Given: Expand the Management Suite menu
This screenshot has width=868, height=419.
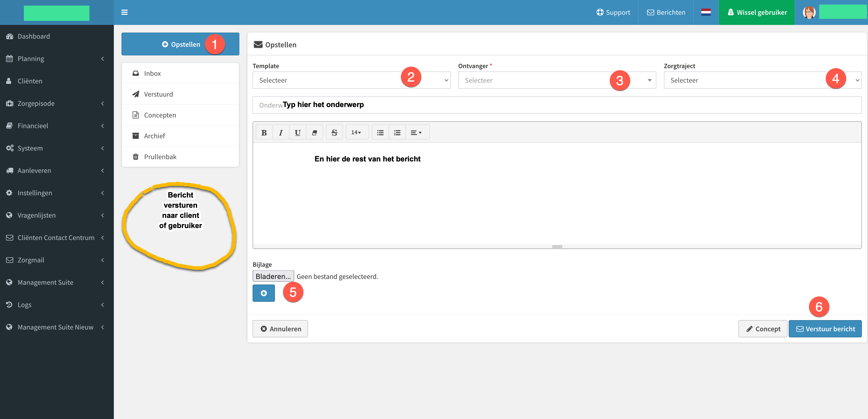Looking at the screenshot, I should (57, 282).
